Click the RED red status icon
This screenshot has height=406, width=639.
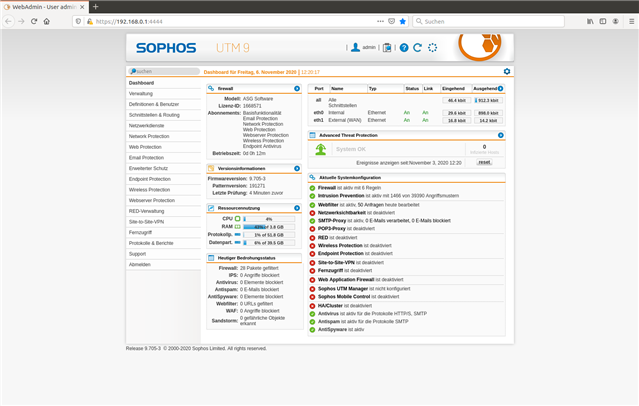point(312,238)
